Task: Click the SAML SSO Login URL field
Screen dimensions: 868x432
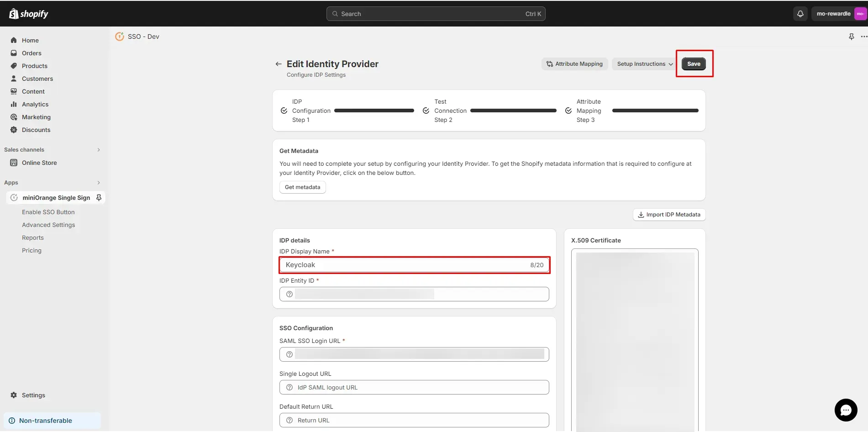Action: coord(414,354)
